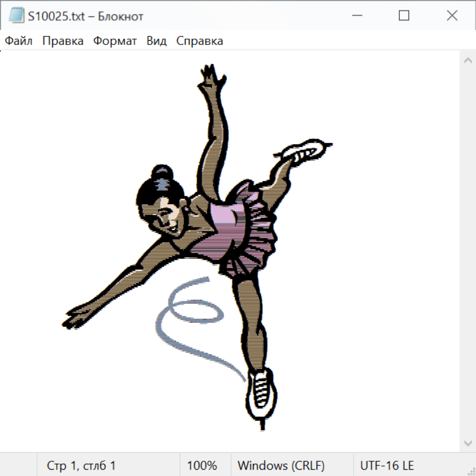Open the Файл menu
476x476 pixels.
point(19,41)
